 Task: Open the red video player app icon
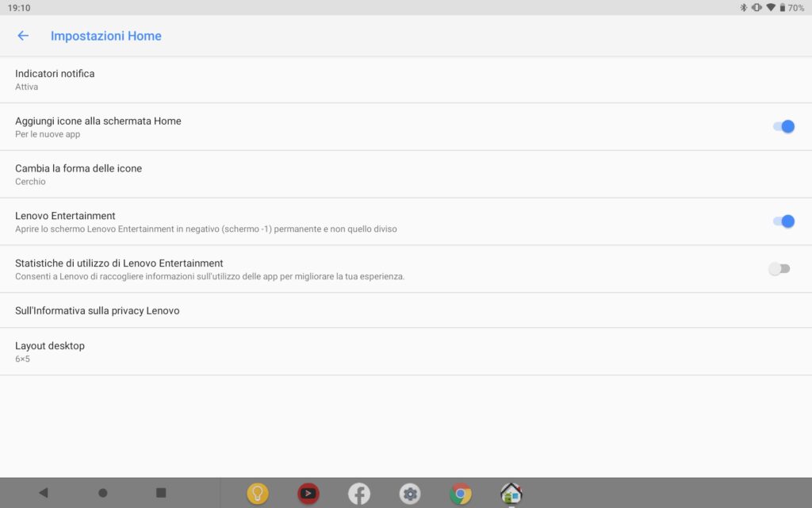pyautogui.click(x=308, y=494)
